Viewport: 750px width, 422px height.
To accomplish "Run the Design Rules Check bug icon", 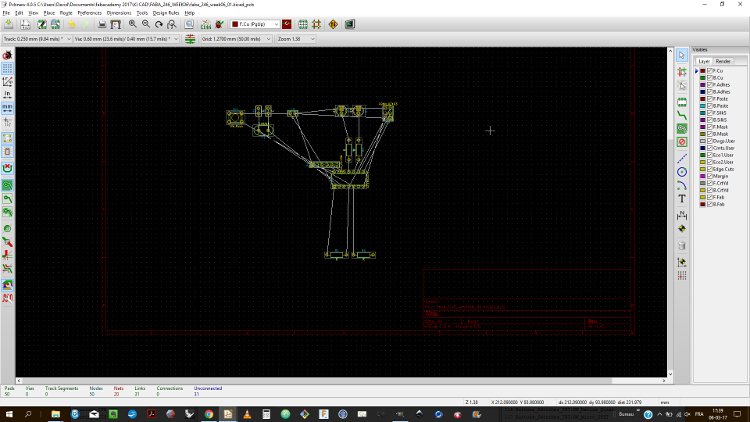I will pyautogui.click(x=220, y=24).
